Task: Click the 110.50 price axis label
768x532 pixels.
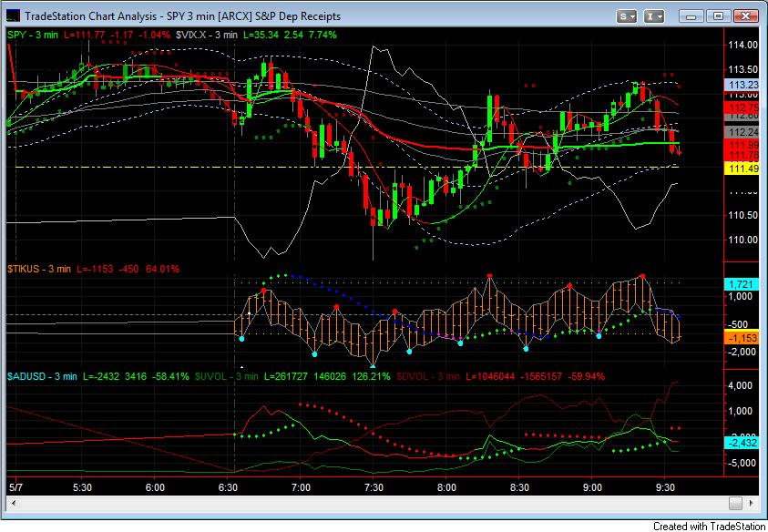Action: [x=743, y=215]
